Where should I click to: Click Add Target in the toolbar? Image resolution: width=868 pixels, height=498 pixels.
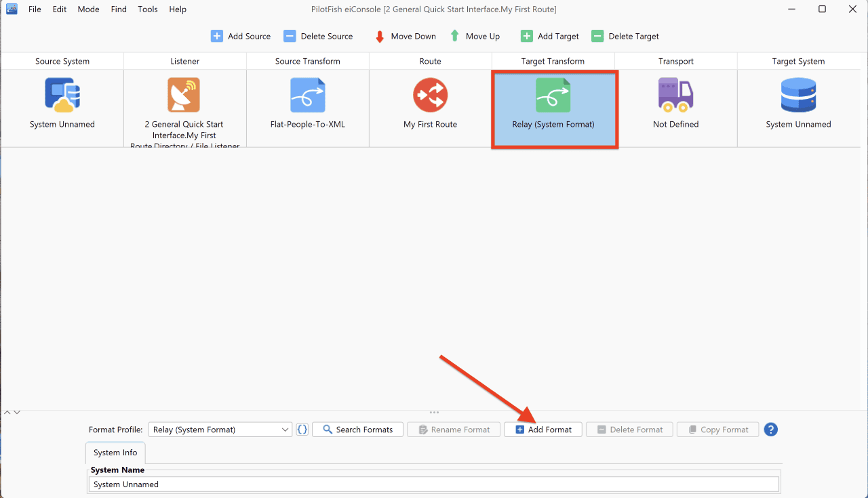550,36
